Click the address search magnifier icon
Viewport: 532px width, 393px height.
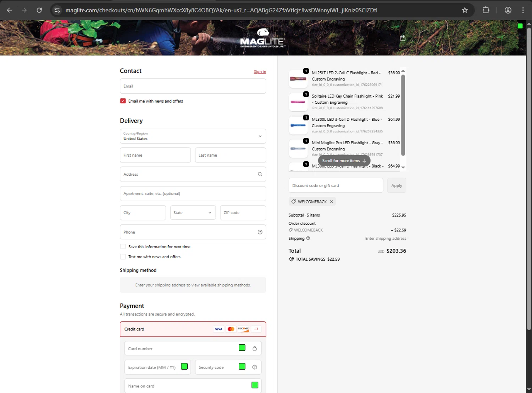click(x=260, y=174)
